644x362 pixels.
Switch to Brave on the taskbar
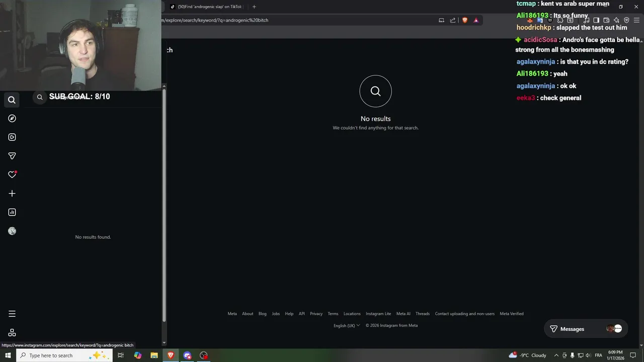171,355
